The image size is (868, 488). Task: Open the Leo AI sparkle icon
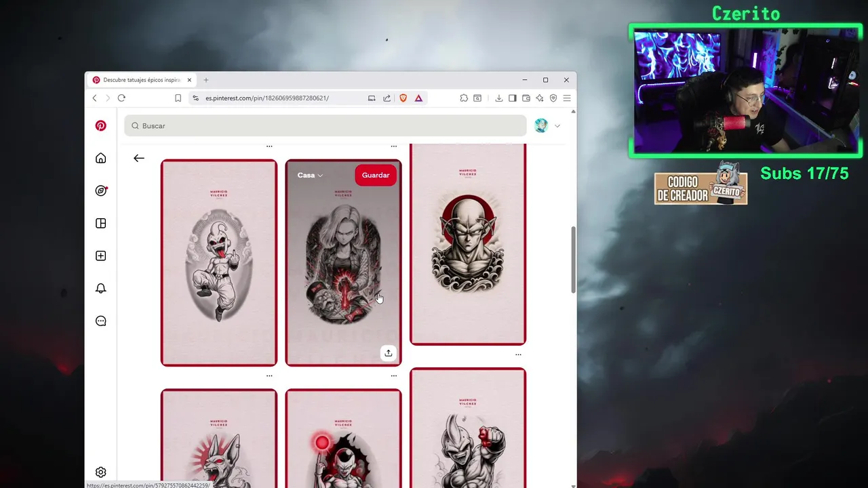pyautogui.click(x=539, y=98)
